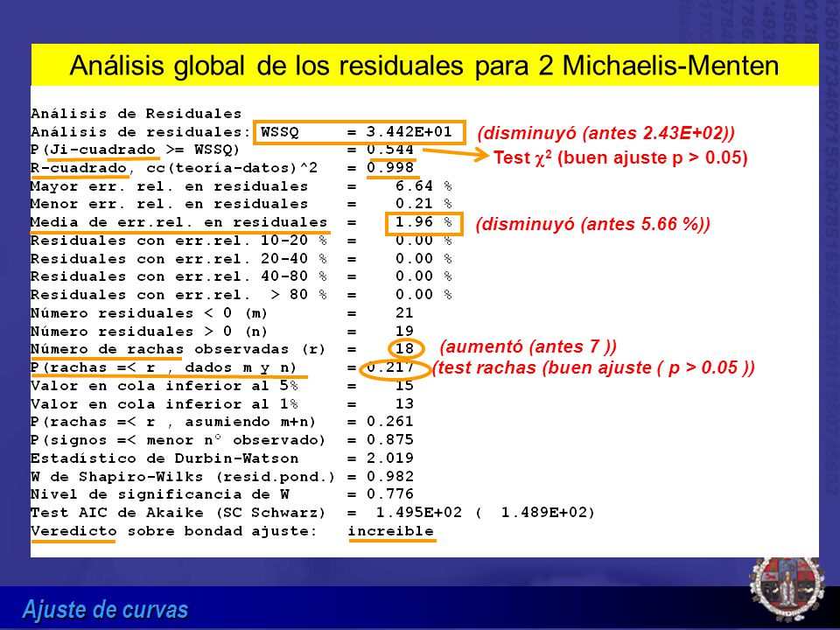Click the 'Nivel de significancia de W' label
The height and width of the screenshot is (630, 840).
(159, 493)
